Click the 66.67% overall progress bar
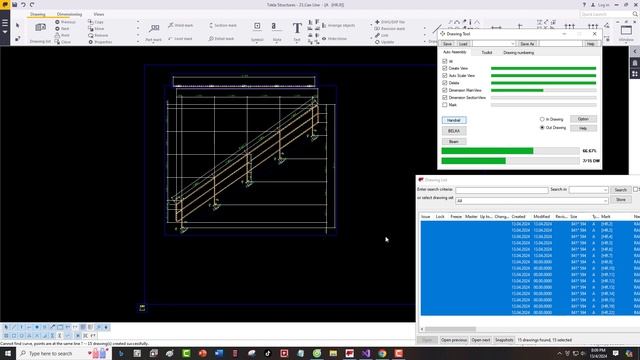This screenshot has width=640, height=360. coord(510,151)
